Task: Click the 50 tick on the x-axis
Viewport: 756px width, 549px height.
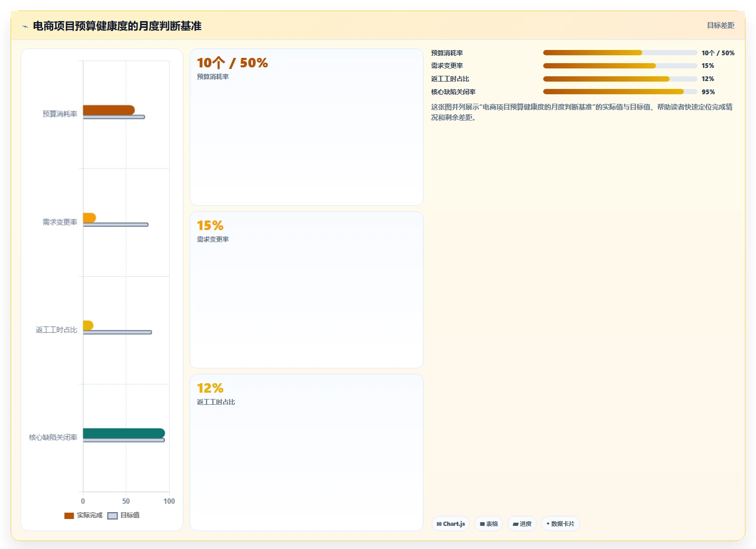Action: click(126, 501)
